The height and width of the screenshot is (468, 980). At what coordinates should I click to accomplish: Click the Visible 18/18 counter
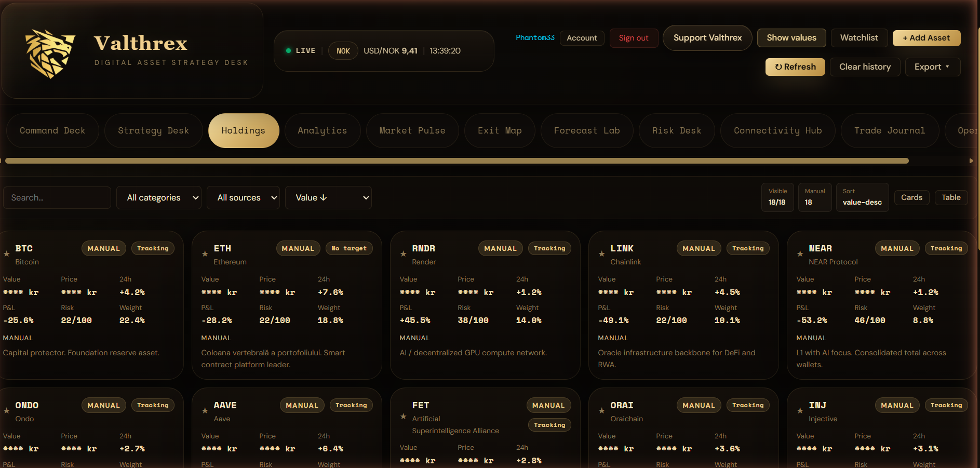coord(777,197)
